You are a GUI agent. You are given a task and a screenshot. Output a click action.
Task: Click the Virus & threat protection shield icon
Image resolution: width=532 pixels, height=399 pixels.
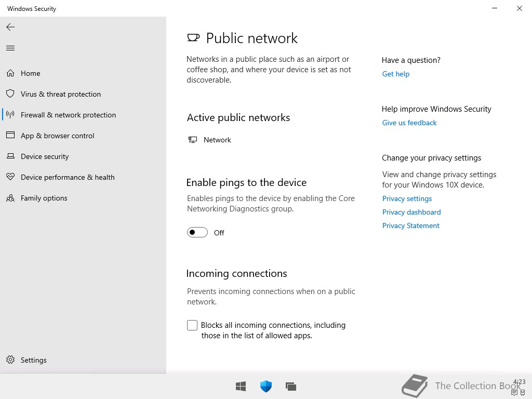pos(10,94)
